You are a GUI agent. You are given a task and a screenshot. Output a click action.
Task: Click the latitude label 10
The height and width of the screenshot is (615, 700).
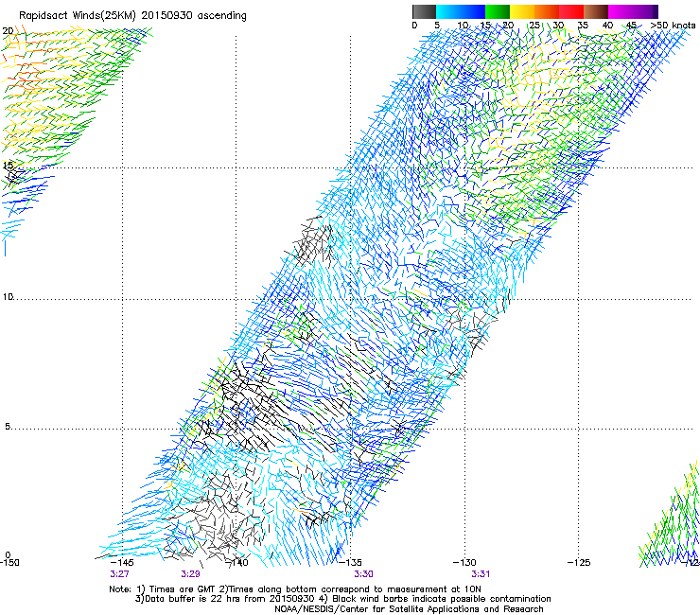[8, 297]
